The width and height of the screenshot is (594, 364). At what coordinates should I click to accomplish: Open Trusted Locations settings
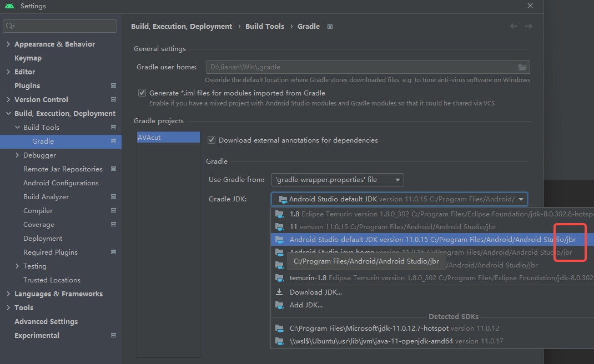pyautogui.click(x=52, y=280)
